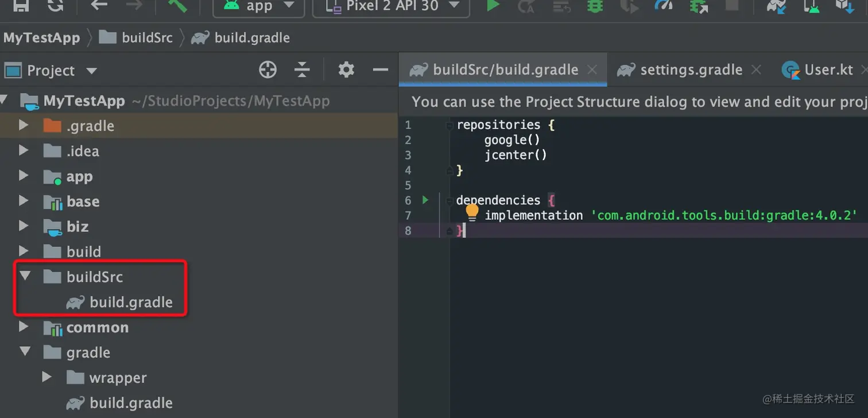Run the app with the green play icon
This screenshot has height=418, width=868.
coord(493,5)
